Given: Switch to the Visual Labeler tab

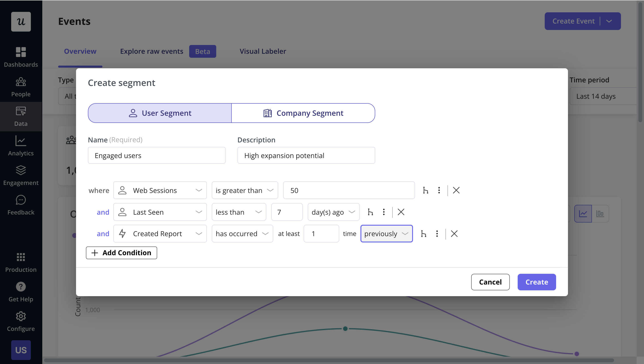Looking at the screenshot, I should pyautogui.click(x=263, y=51).
